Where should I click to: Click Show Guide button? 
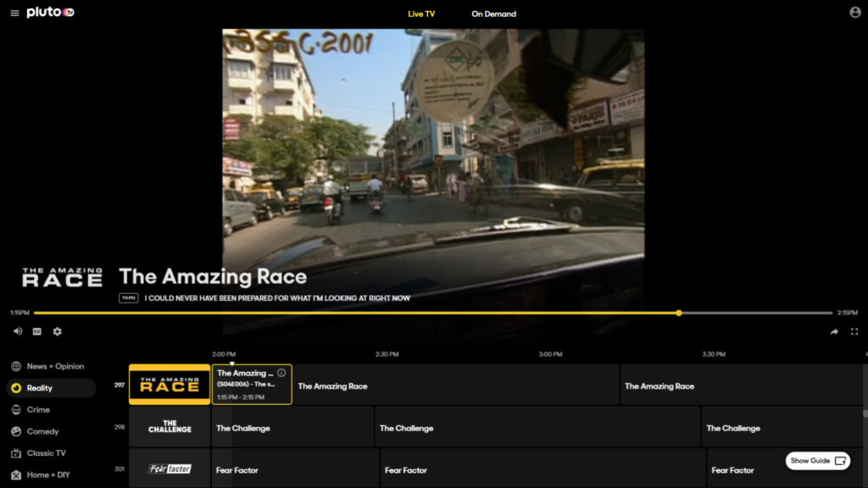click(x=818, y=461)
